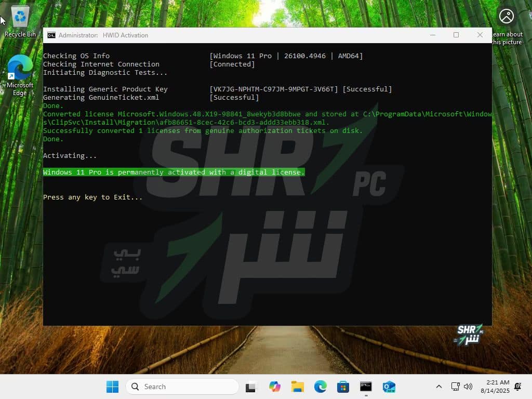Open network status icon in system tray
This screenshot has height=399, width=532.
(x=455, y=387)
